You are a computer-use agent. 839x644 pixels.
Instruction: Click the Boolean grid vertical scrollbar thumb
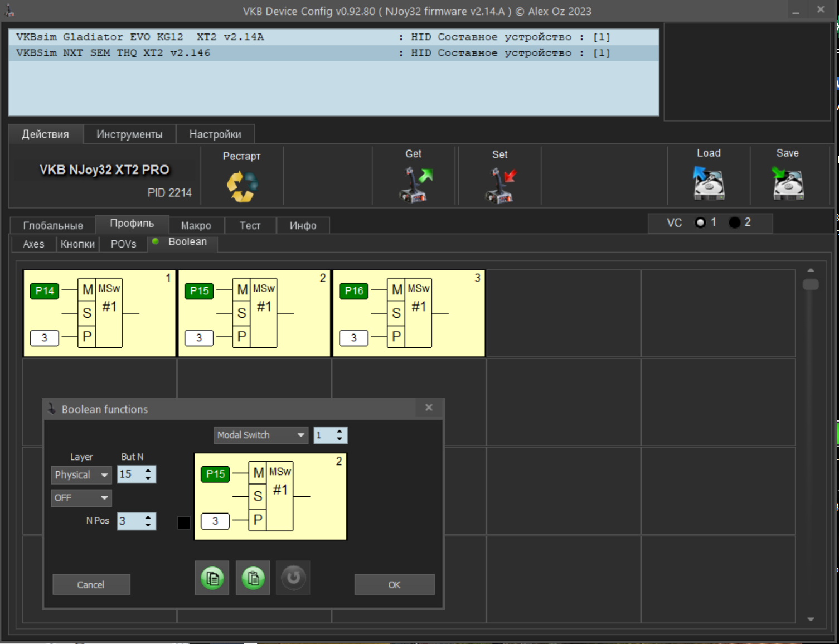[x=811, y=284]
